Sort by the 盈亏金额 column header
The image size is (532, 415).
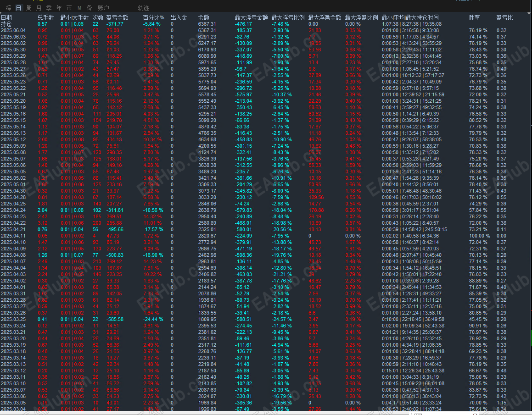[118, 17]
